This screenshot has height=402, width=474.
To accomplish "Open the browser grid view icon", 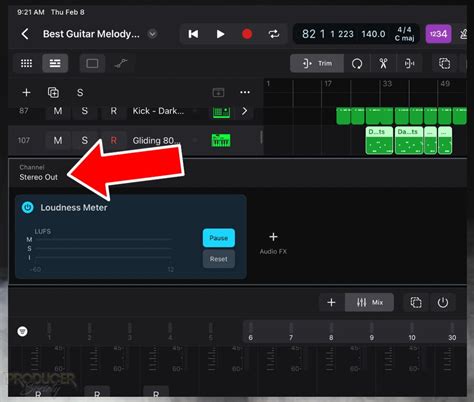I will [27, 63].
